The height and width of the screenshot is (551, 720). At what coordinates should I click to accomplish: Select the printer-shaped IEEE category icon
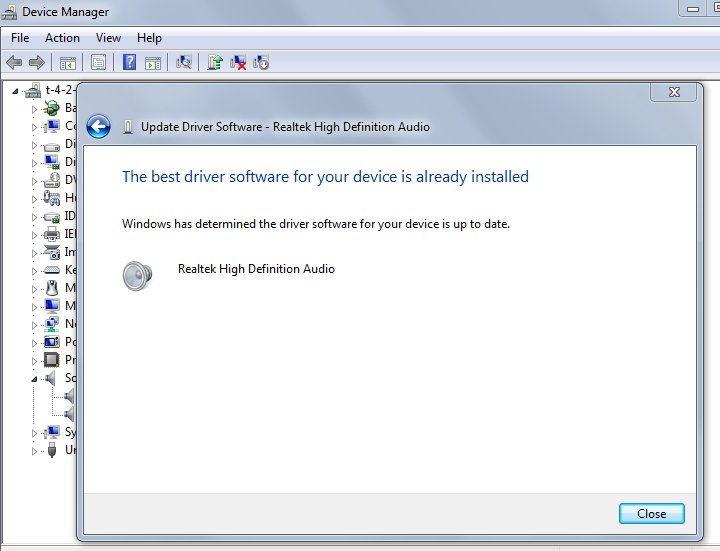pos(51,234)
